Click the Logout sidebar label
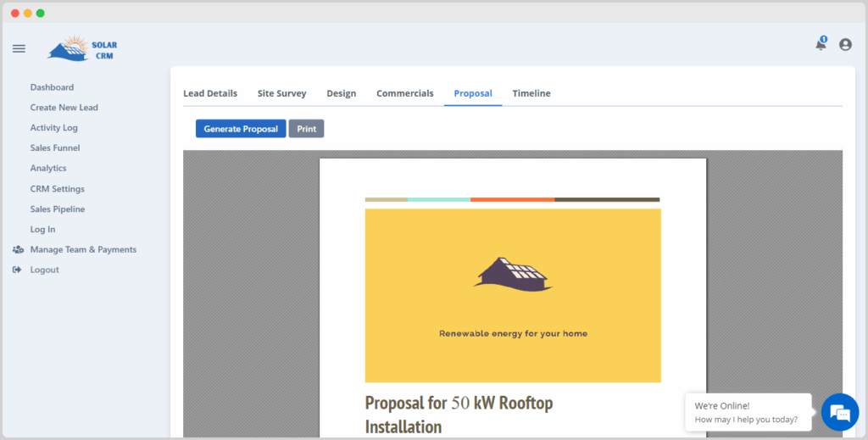Image resolution: width=868 pixels, height=440 pixels. (44, 270)
